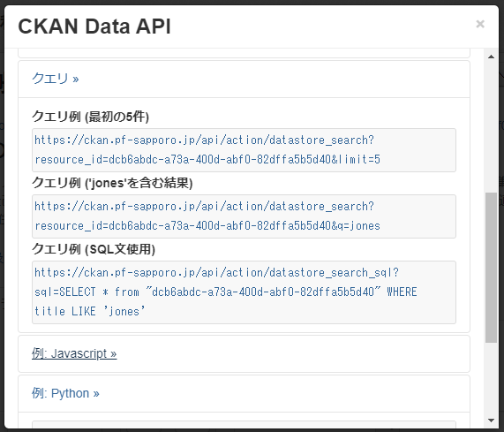Click the CKAN Data API title
This screenshot has width=504, height=432.
pos(94,27)
